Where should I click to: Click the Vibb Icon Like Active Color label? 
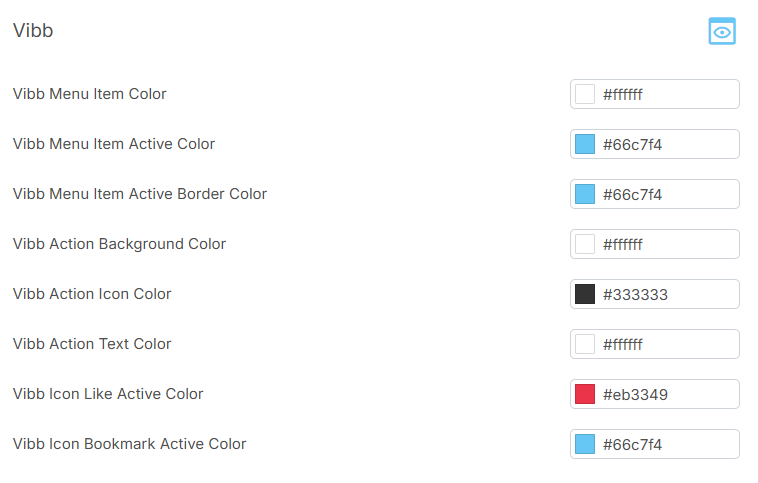(108, 394)
